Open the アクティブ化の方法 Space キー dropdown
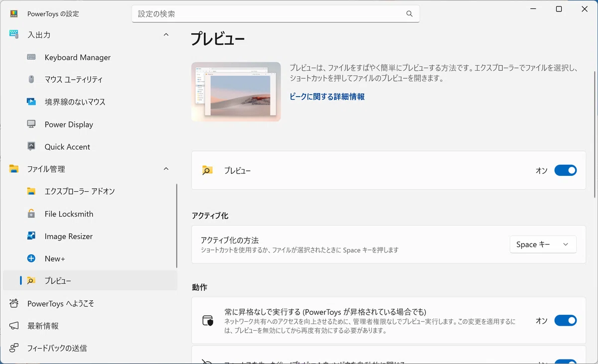 coord(543,244)
